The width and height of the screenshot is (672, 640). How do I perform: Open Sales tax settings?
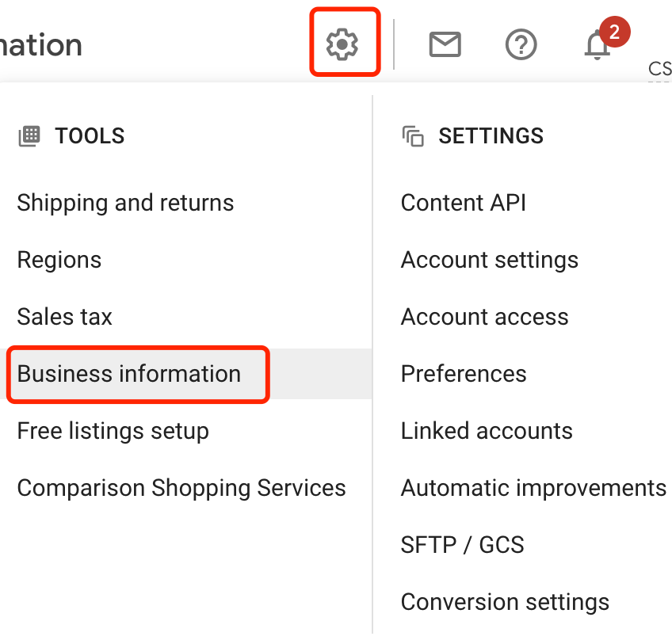point(65,317)
